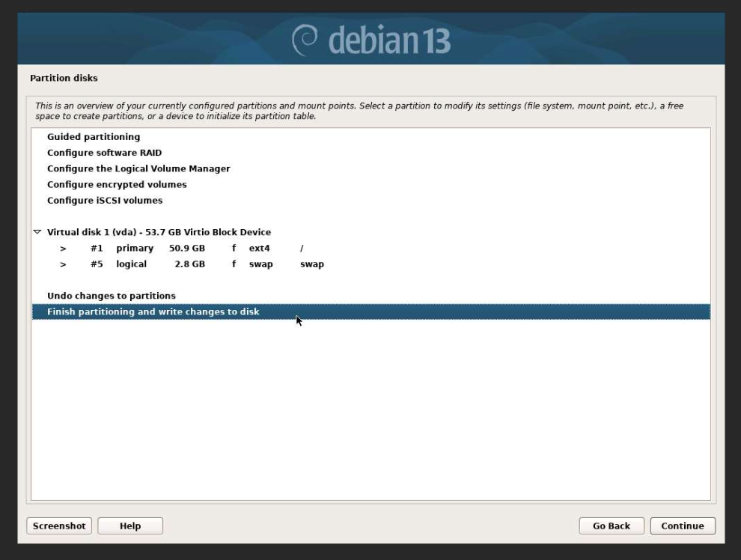Click the arrow beside partition #1
The width and height of the screenshot is (741, 560).
click(x=63, y=249)
